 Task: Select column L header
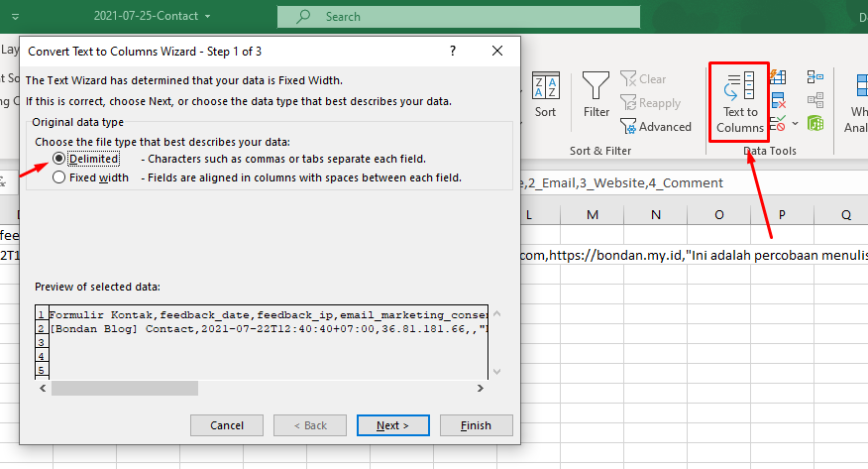539,215
